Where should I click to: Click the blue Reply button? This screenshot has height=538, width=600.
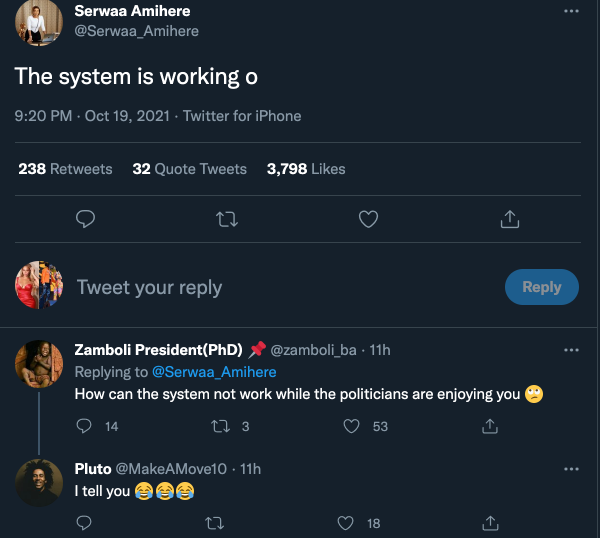point(541,287)
